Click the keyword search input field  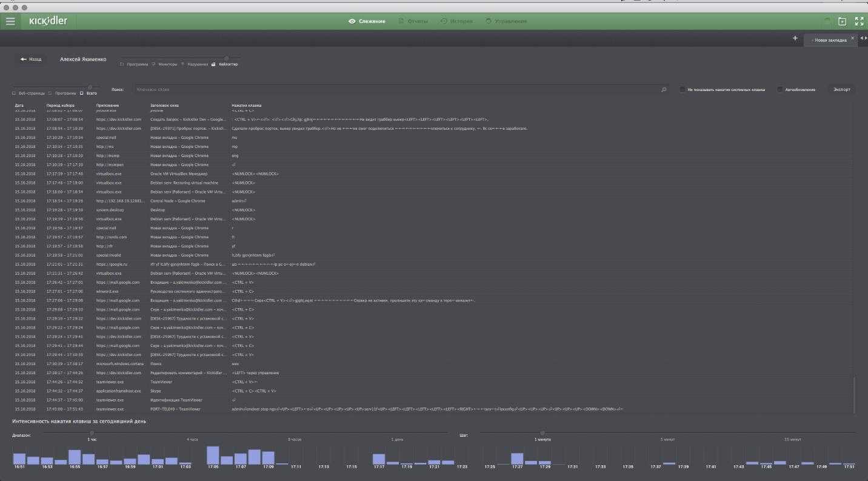(394, 90)
